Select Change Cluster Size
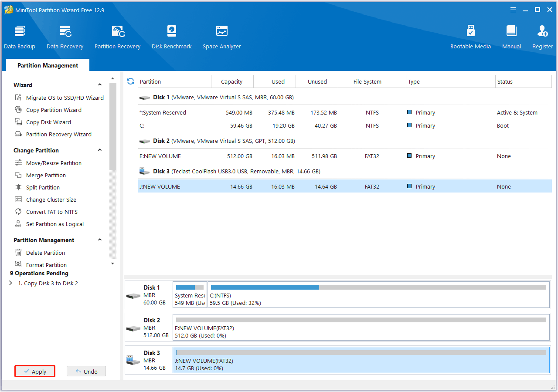 (45, 199)
